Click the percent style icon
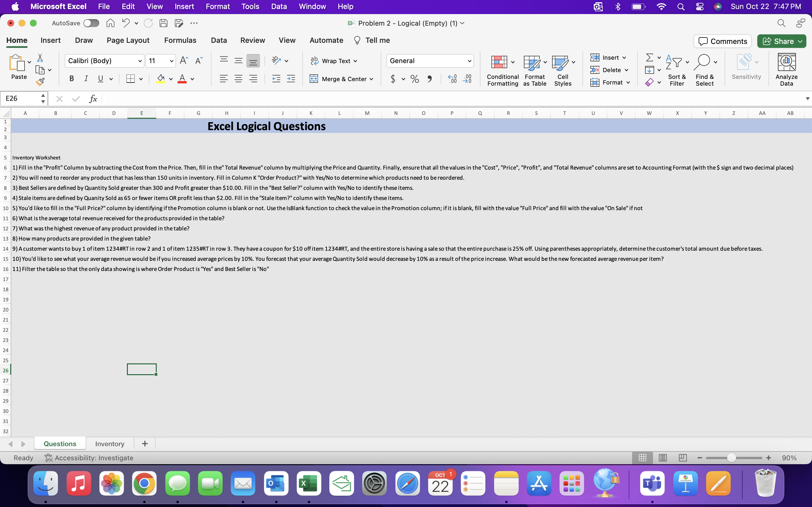This screenshot has width=812, height=507. [x=415, y=79]
